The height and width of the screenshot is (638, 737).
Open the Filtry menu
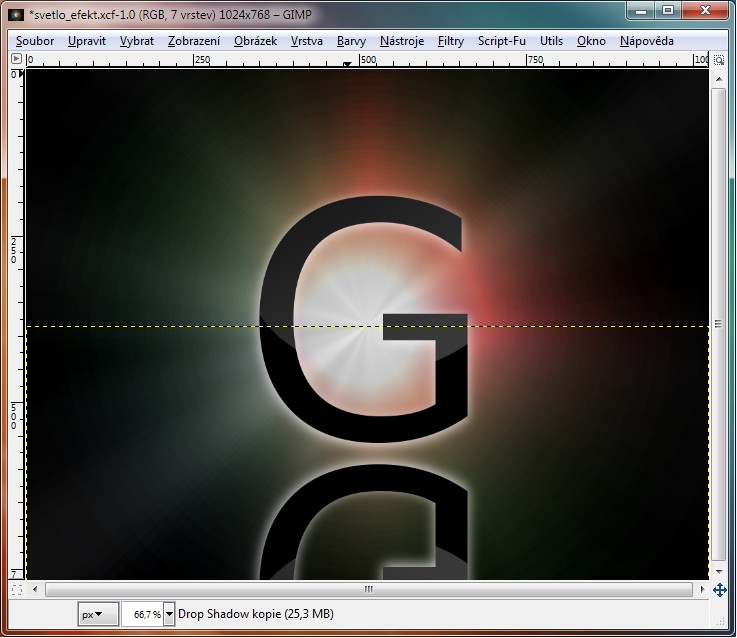coord(451,41)
